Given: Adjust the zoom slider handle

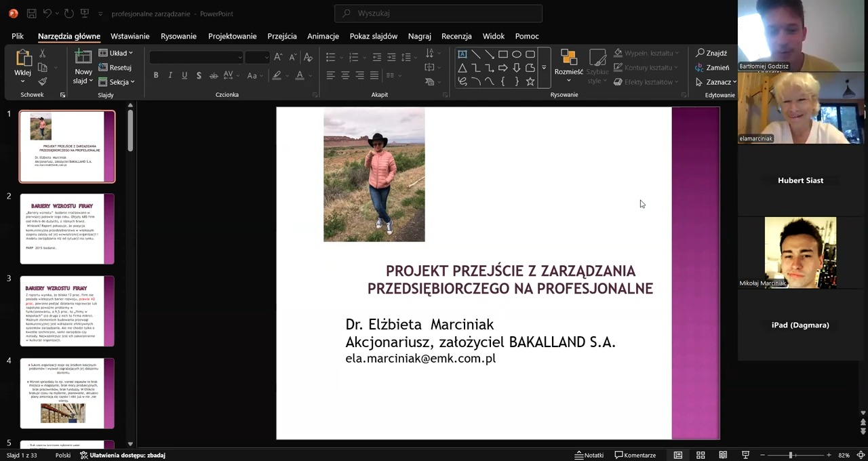Looking at the screenshot, I should tap(791, 455).
